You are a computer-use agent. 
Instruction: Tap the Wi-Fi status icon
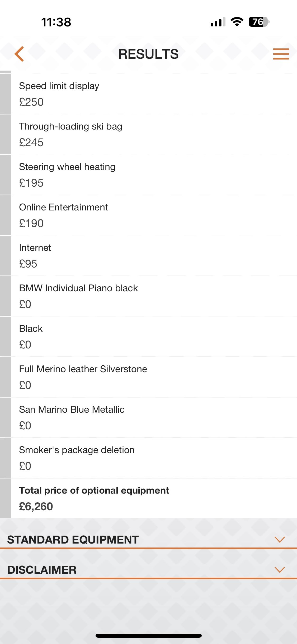(237, 22)
